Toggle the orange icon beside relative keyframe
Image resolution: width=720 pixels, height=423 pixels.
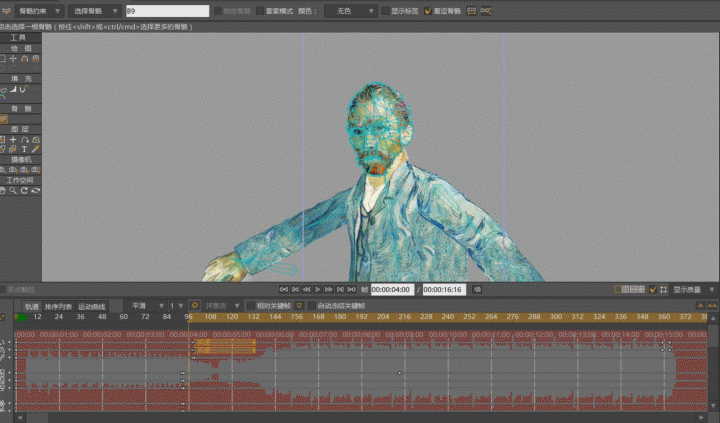coord(299,305)
